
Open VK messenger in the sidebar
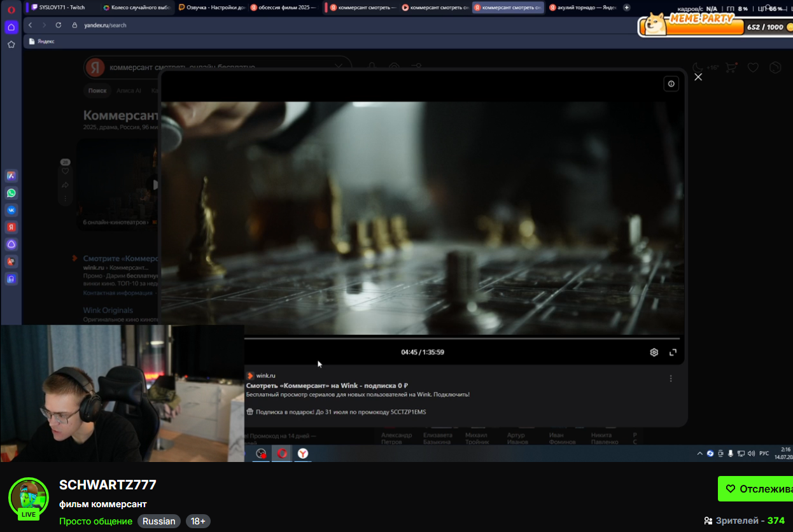[x=11, y=210]
